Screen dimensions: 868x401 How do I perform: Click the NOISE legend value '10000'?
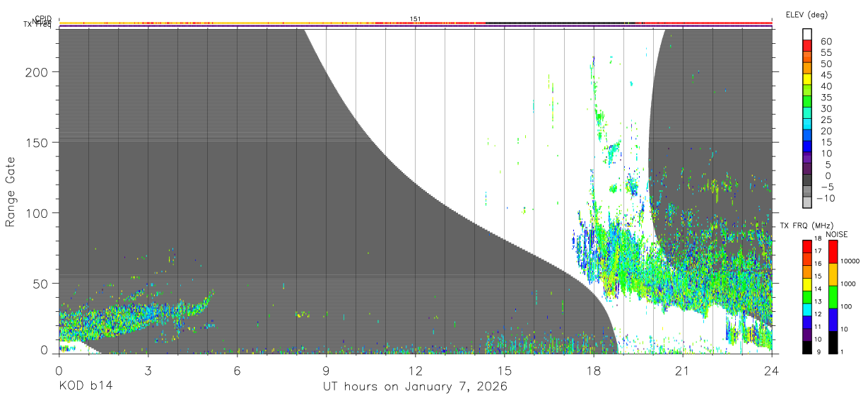850,261
